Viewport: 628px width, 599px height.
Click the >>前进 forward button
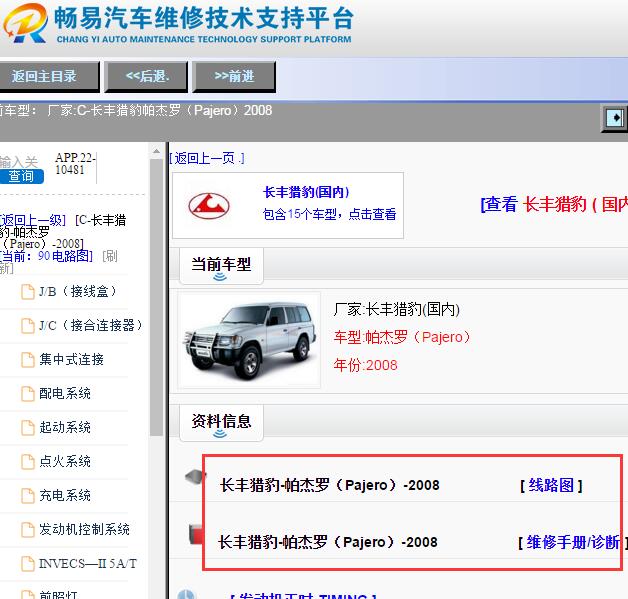pos(234,76)
